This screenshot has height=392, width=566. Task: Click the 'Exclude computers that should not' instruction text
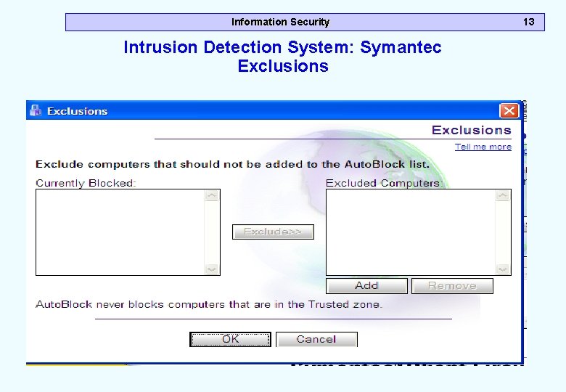click(x=232, y=164)
